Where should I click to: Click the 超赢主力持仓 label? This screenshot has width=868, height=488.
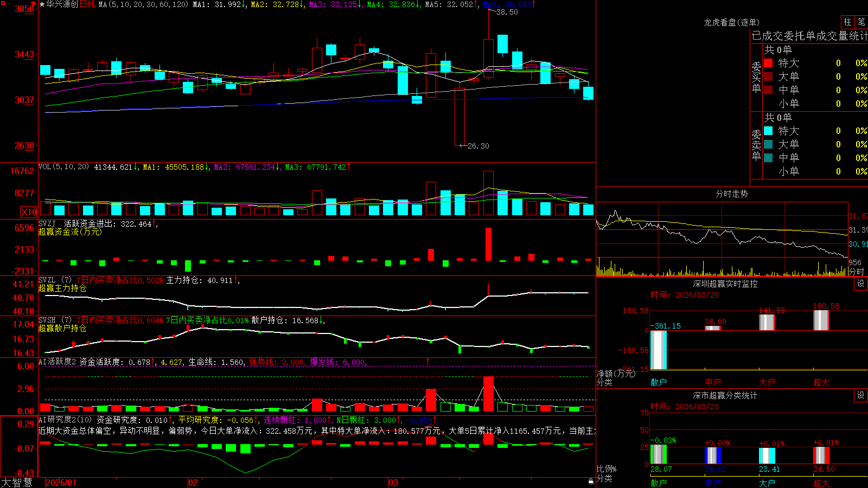click(62, 288)
